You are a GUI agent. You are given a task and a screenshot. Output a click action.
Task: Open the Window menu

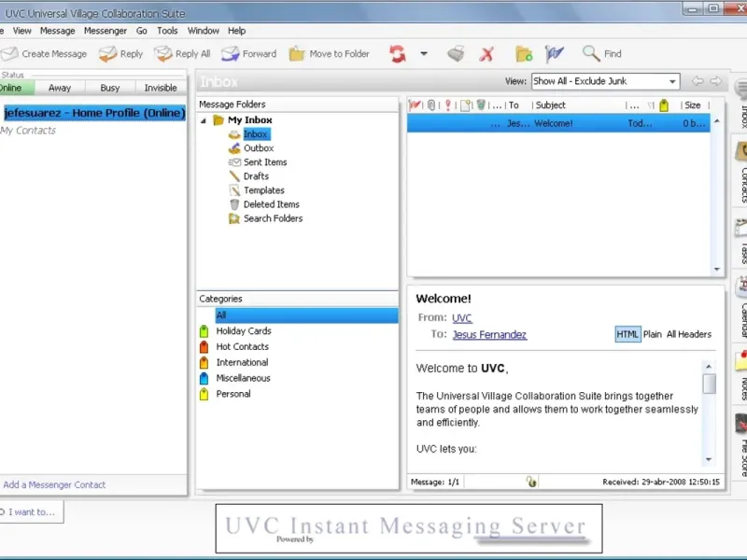[x=203, y=31]
